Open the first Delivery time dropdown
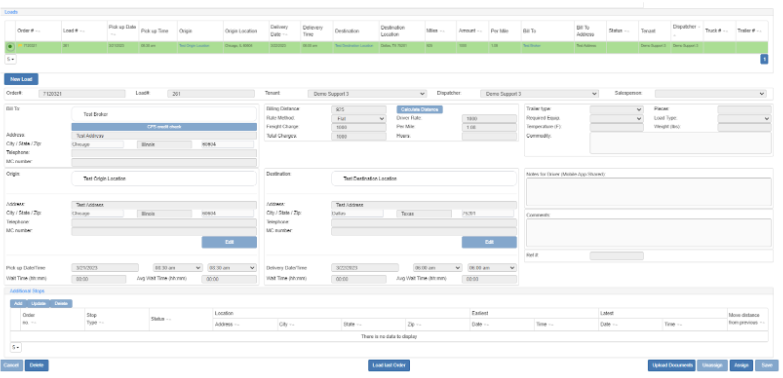 coord(437,268)
